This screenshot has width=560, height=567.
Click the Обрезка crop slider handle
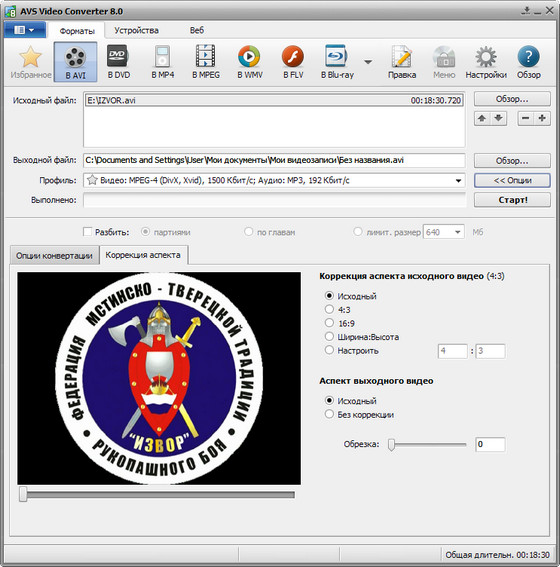pos(391,444)
